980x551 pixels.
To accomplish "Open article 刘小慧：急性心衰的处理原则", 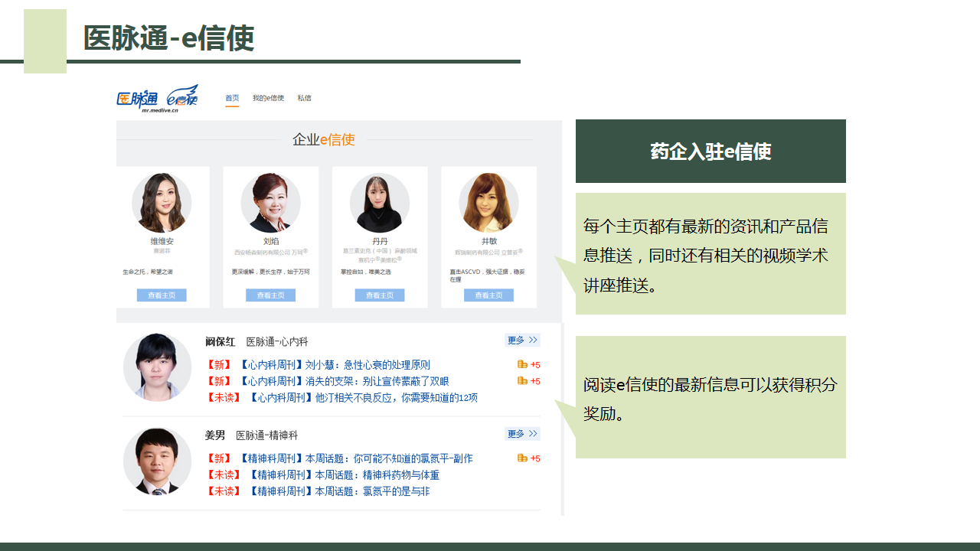I will pyautogui.click(x=335, y=365).
